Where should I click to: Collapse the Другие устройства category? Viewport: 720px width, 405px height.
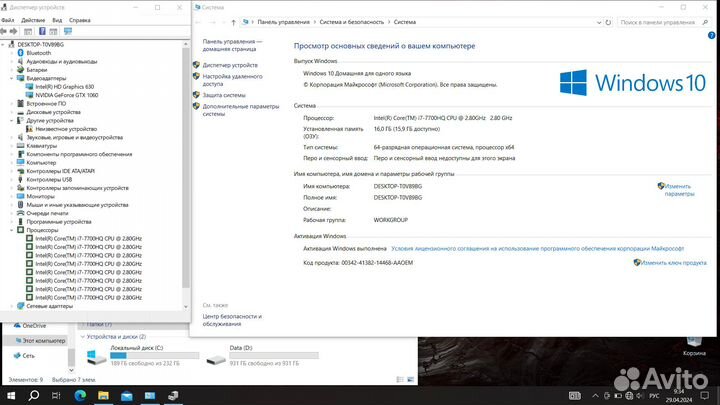[x=12, y=121]
